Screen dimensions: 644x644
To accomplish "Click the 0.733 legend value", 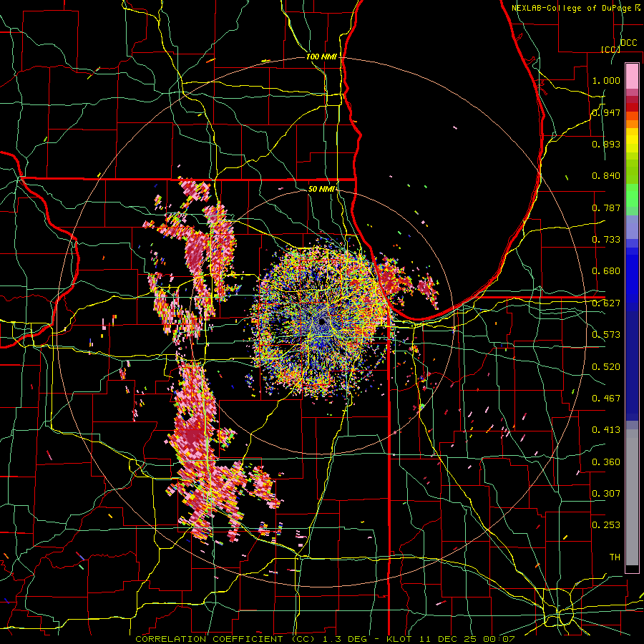I will click(606, 240).
